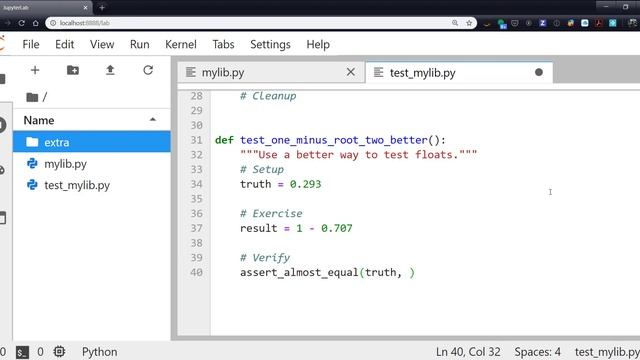Bookmark this page with the star icon
The image size is (640, 360).
point(469,23)
